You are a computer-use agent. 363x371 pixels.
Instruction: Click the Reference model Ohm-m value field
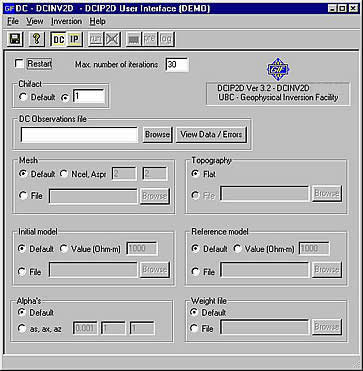[314, 249]
